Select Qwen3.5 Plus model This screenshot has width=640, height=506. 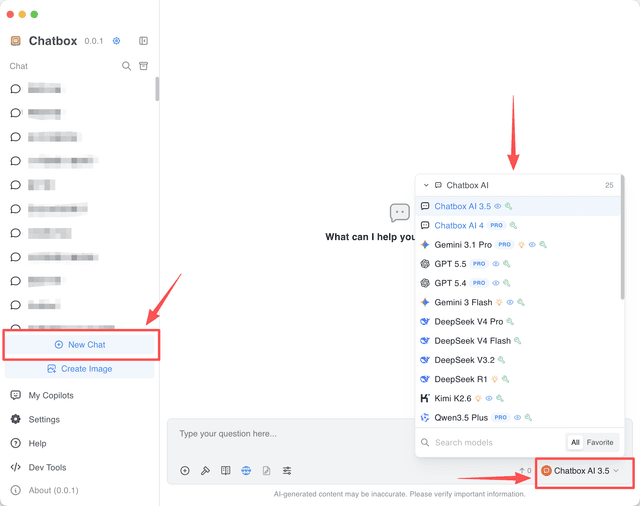point(518,417)
